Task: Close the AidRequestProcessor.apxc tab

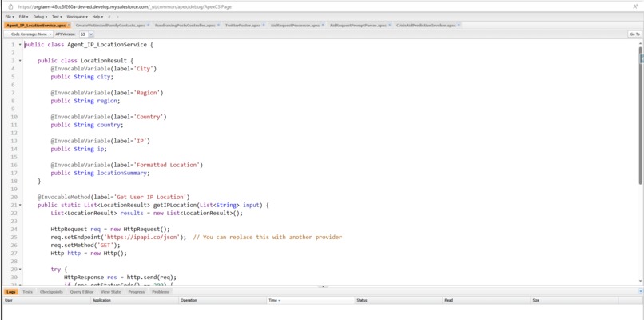Action: coord(323,25)
